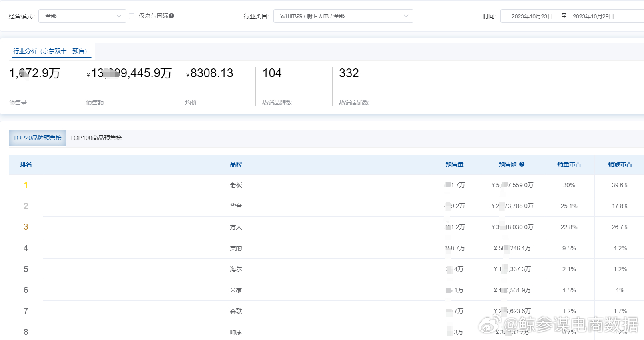Click 老板's 销额市占 value 39.6%
The width and height of the screenshot is (644, 340).
tap(620, 185)
